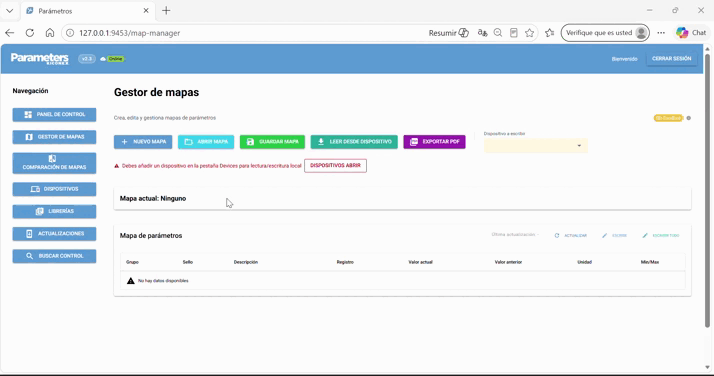Screen dimensions: 714x376
Task: Click the Escribir Todo button
Action: click(661, 235)
